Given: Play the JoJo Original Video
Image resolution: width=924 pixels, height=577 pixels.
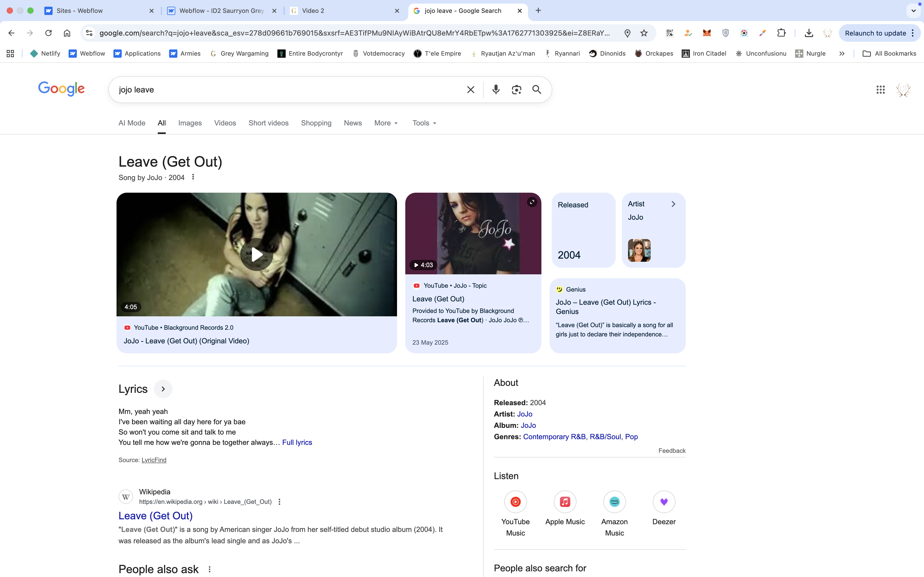Looking at the screenshot, I should [x=257, y=254].
